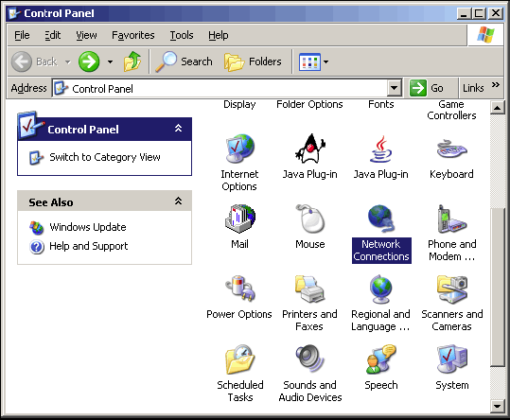Open the View menu
510x420 pixels.
[x=86, y=35]
